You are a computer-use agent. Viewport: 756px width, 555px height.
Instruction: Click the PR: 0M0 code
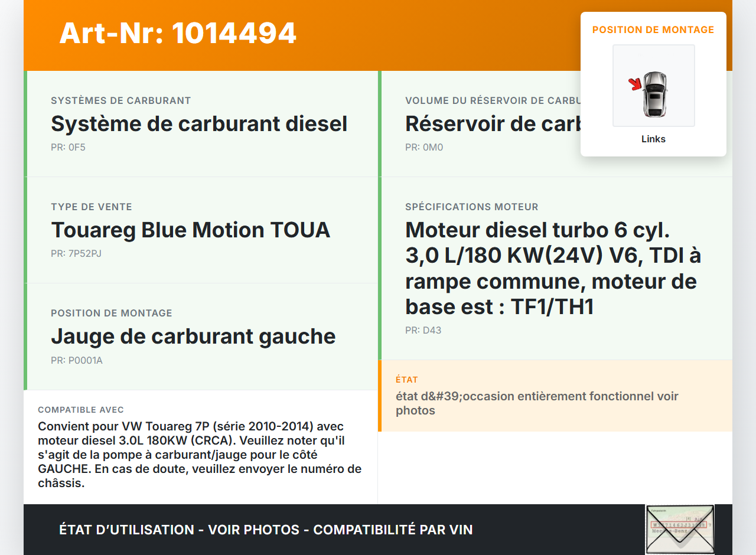[x=423, y=148]
